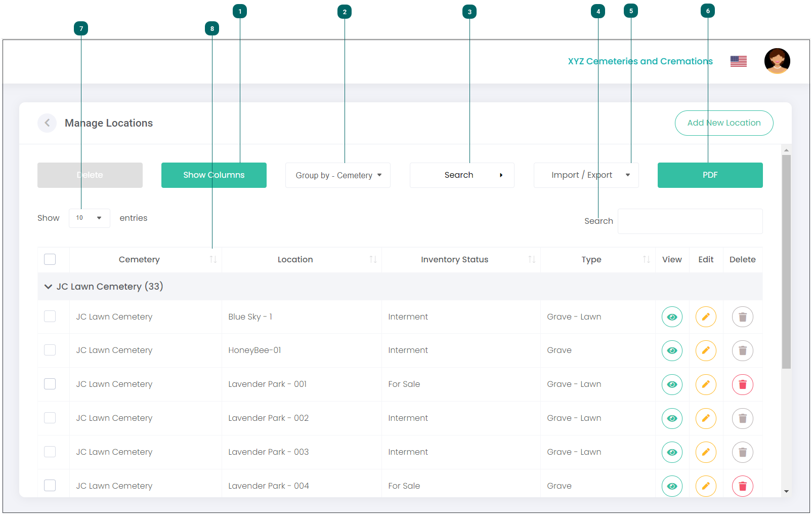Screen dimensions: 812x515
Task: Check the Blue Sky - 1 row checkbox
Action: pyautogui.click(x=50, y=316)
